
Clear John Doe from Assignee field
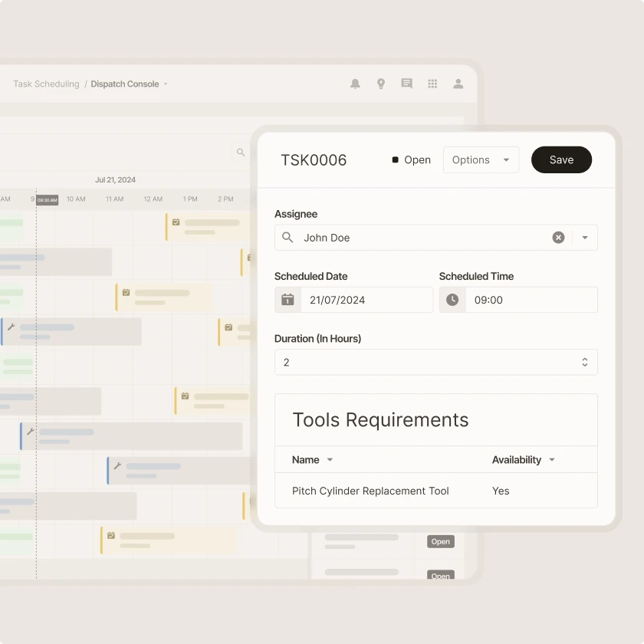[558, 238]
